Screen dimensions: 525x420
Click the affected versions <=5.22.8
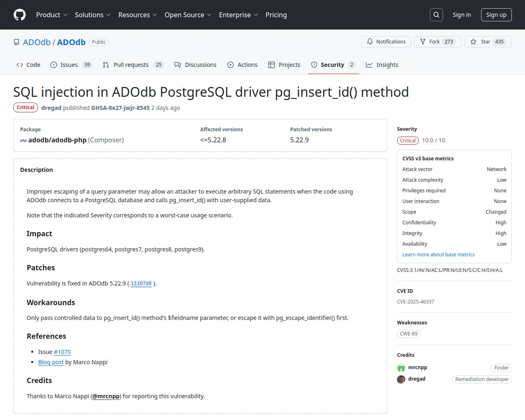tap(213, 140)
